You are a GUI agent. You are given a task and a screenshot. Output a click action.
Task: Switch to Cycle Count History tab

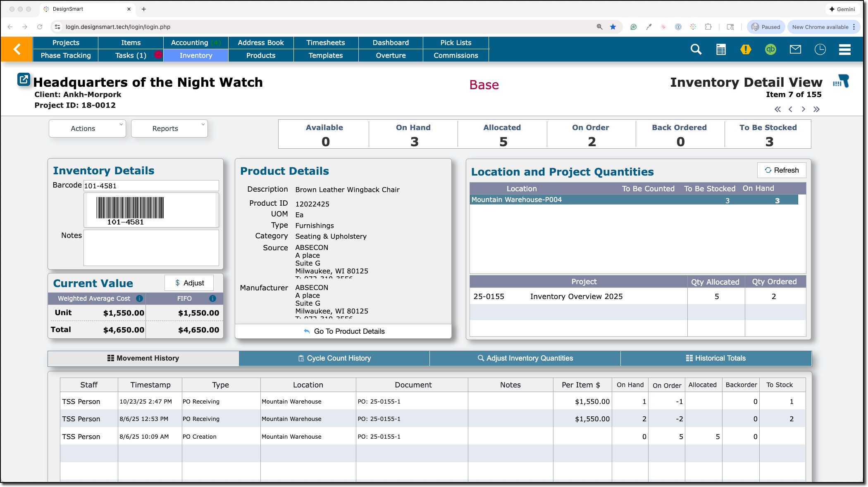point(334,358)
